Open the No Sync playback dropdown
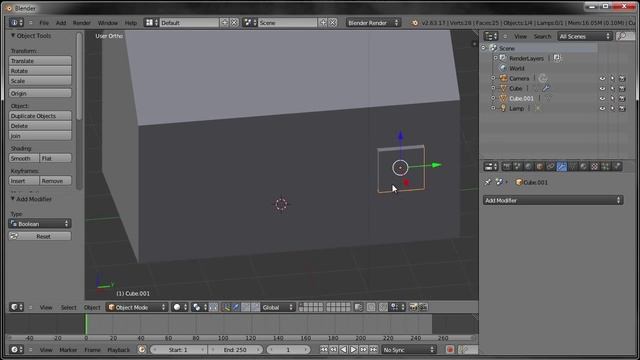 pos(409,350)
